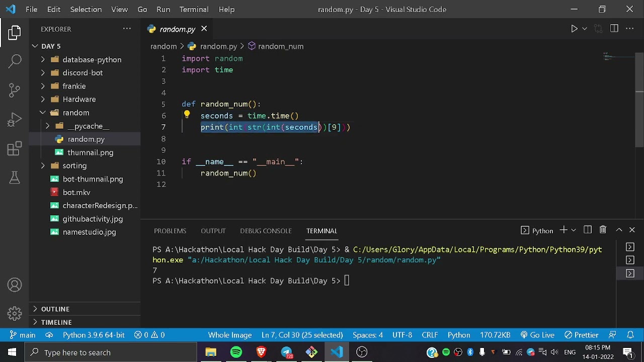Open Spotify from the Windows taskbar
Viewport: 644px width, 362px height.
pos(236,352)
